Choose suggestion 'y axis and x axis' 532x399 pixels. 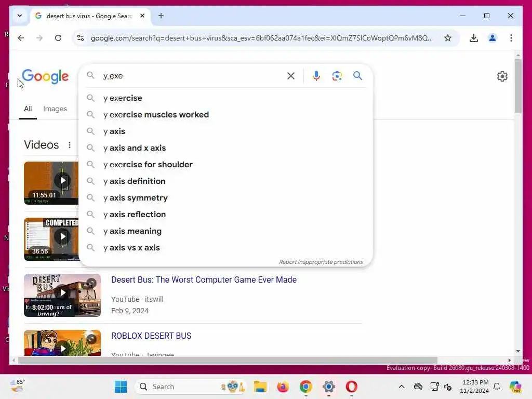coord(225,148)
